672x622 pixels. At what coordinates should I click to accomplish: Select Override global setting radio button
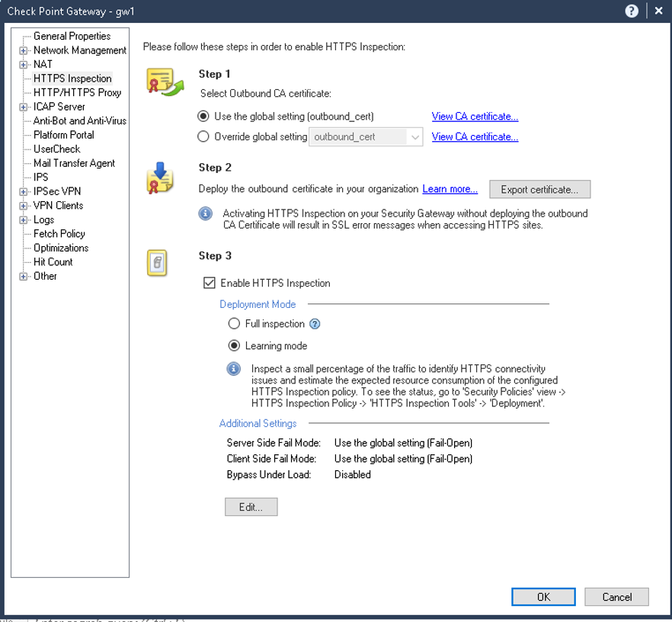(x=203, y=136)
